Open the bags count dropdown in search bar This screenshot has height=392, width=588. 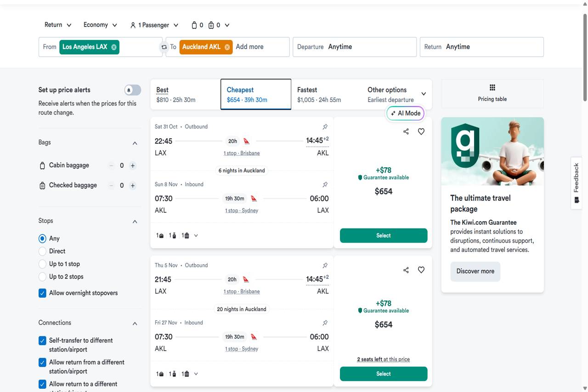click(210, 25)
